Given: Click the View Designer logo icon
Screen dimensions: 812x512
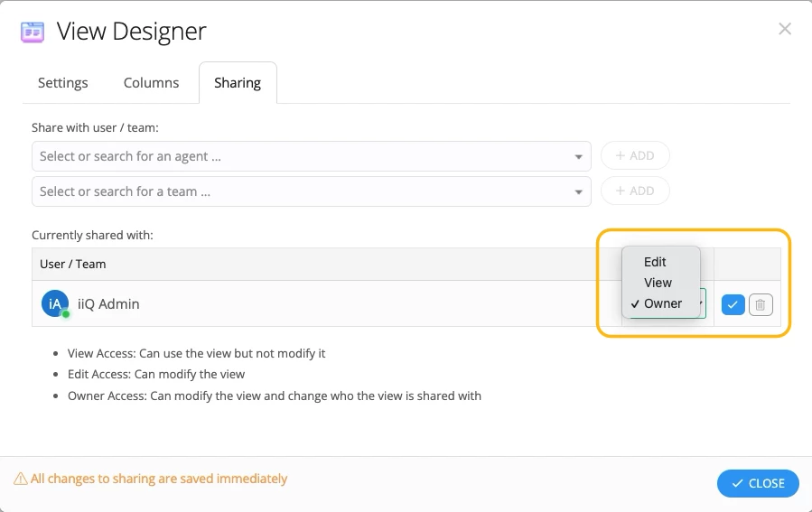Looking at the screenshot, I should coord(33,33).
